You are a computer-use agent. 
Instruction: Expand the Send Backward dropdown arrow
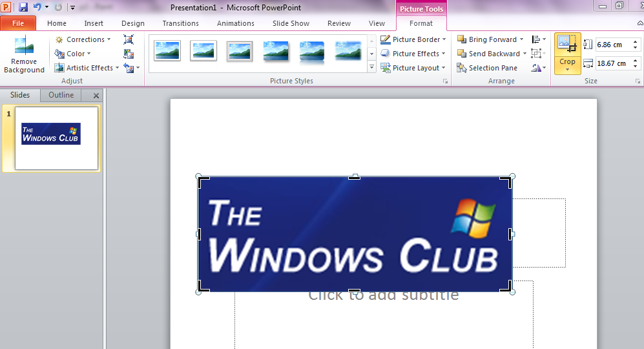click(x=525, y=54)
